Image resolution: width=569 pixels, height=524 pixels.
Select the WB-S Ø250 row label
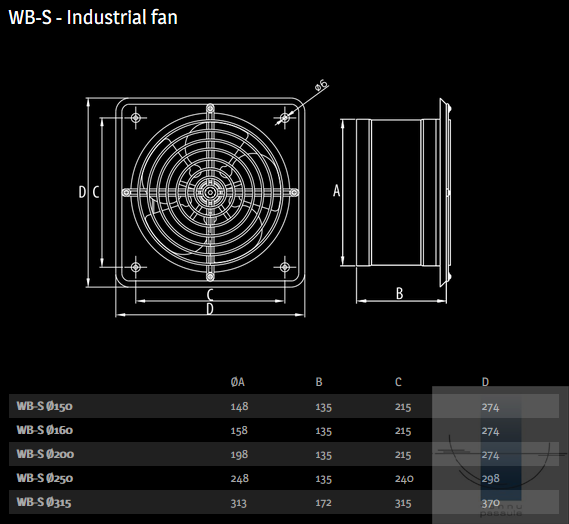click(45, 478)
